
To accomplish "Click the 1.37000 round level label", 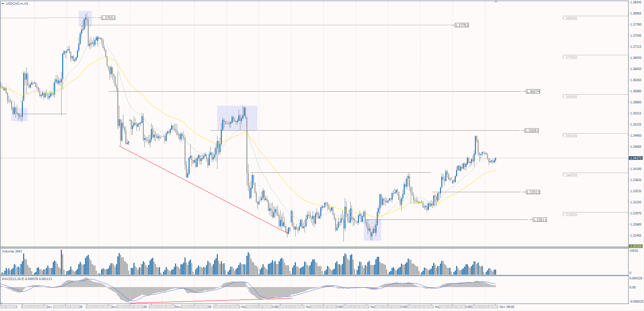I will [570, 58].
